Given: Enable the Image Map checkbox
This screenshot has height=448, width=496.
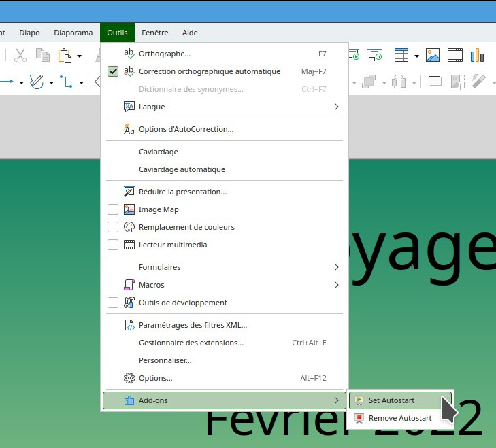Looking at the screenshot, I should click(113, 209).
